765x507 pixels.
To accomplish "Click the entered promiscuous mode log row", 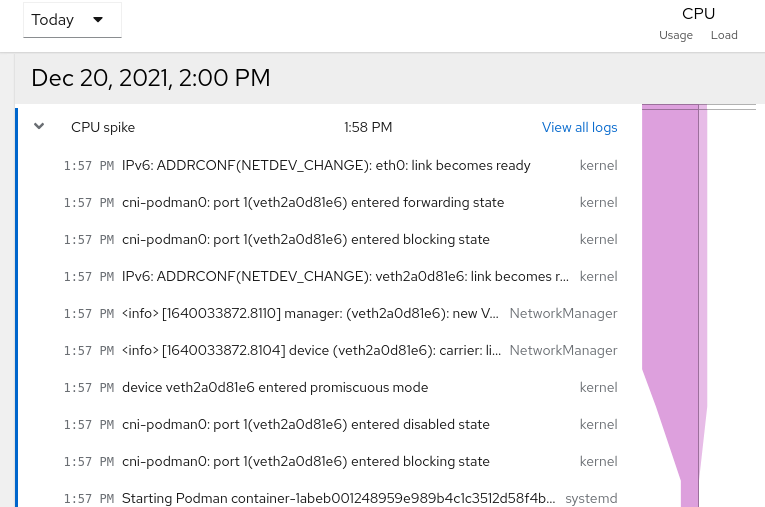I will (x=275, y=387).
